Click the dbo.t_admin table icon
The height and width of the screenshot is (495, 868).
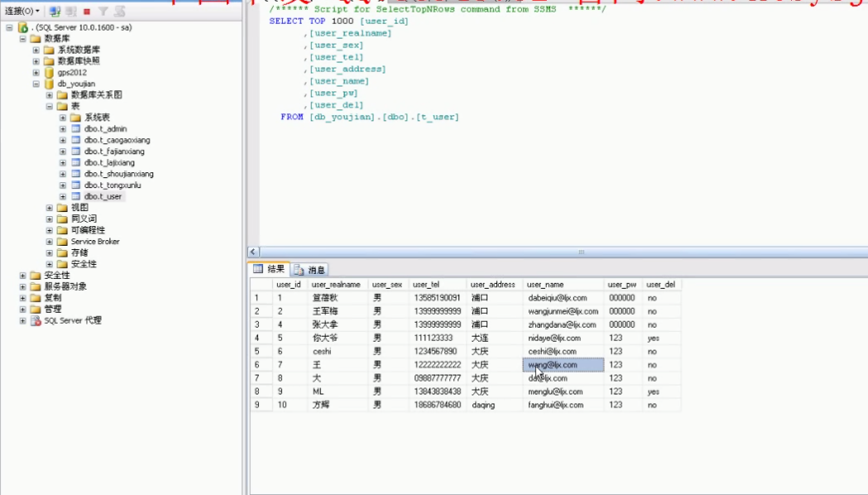pos(75,129)
